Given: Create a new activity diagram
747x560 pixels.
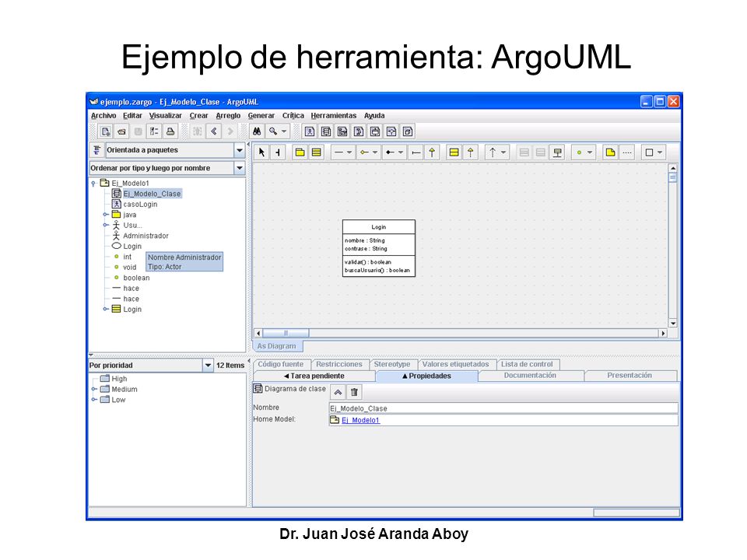Looking at the screenshot, I should 391,131.
